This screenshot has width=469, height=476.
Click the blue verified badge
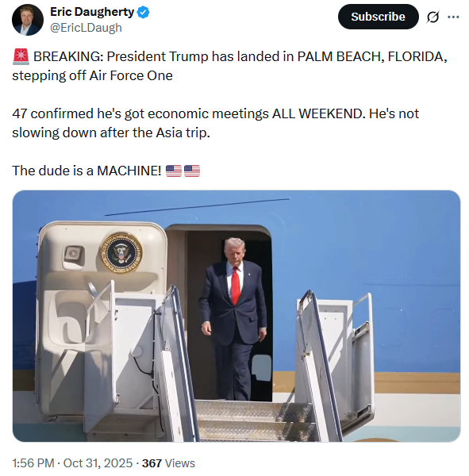pyautogui.click(x=143, y=13)
